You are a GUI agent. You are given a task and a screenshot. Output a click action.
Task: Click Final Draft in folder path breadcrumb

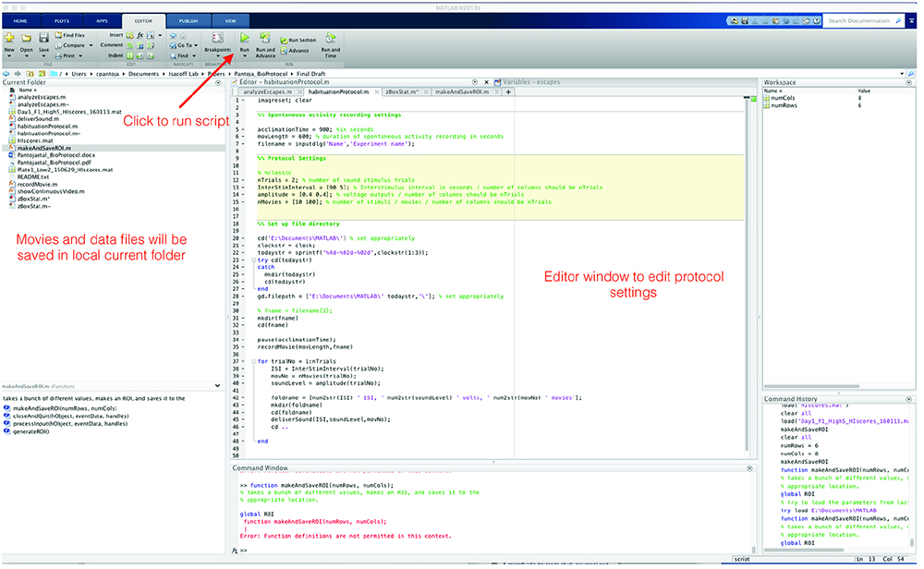pyautogui.click(x=311, y=74)
